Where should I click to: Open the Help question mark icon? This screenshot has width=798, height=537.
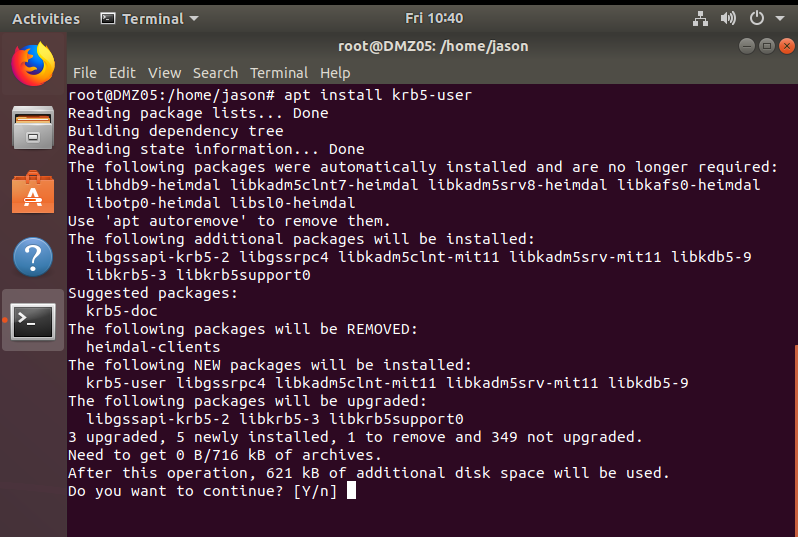pyautogui.click(x=33, y=257)
